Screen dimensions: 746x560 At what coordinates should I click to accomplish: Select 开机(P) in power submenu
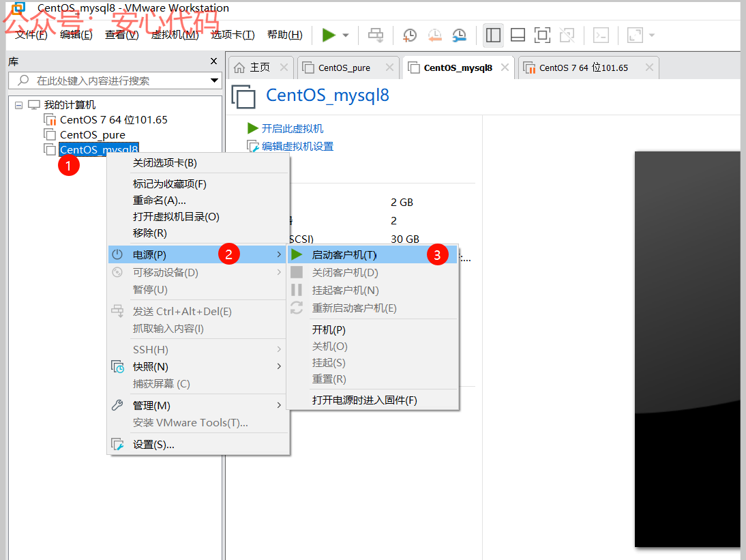click(x=372, y=329)
